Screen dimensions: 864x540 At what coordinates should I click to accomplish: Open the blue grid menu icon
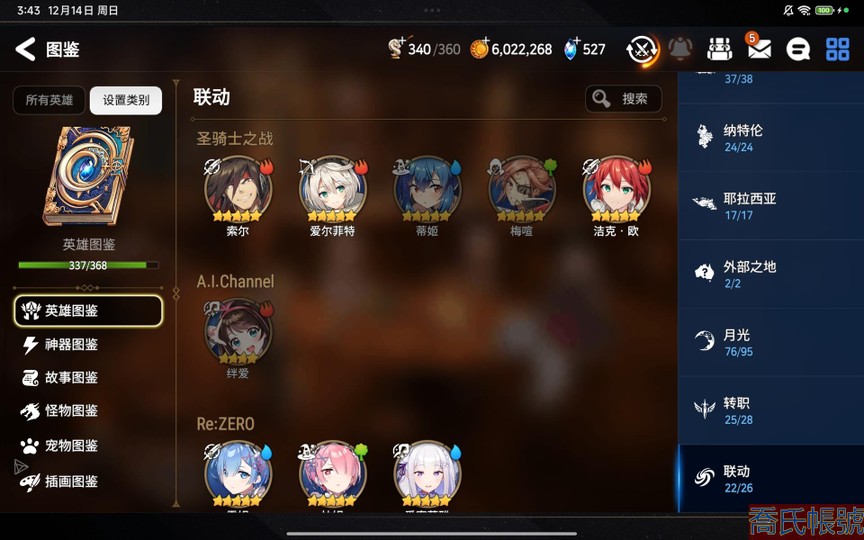coord(838,50)
